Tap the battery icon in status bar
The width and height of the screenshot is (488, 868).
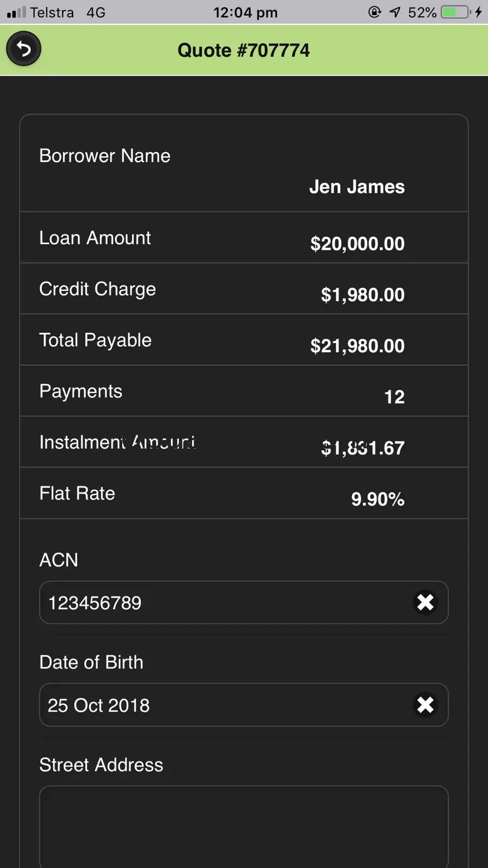point(455,12)
